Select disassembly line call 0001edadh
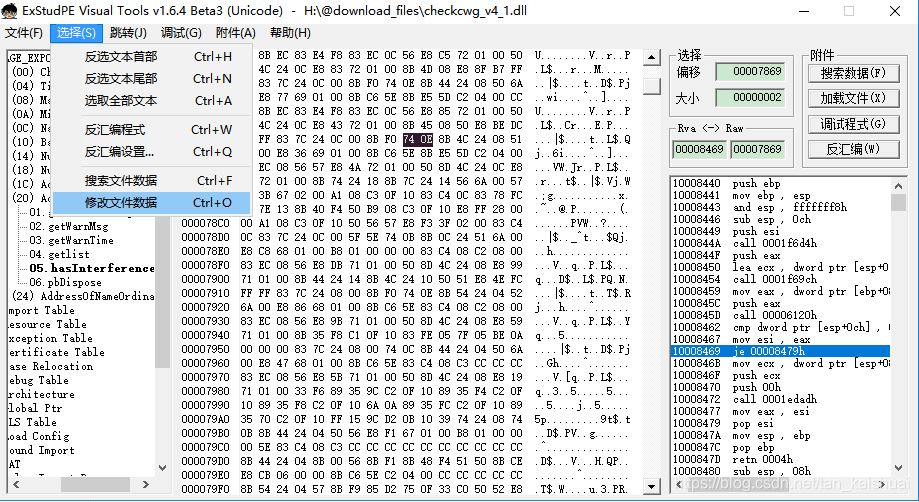 point(781,399)
